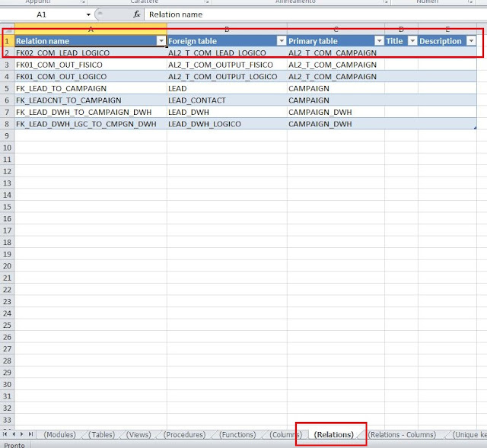Click the LEAD cell in row 5

point(227,88)
